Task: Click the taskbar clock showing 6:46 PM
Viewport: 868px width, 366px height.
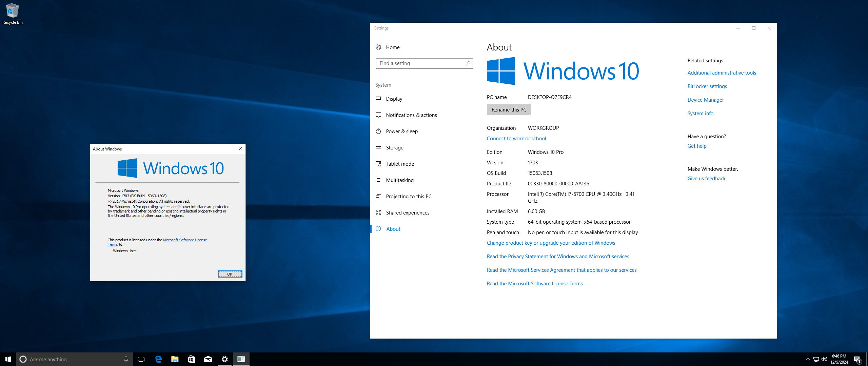Action: pos(839,359)
